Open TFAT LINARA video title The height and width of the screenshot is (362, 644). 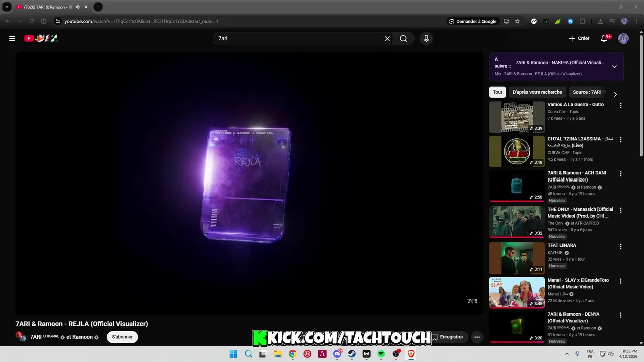pos(562,245)
